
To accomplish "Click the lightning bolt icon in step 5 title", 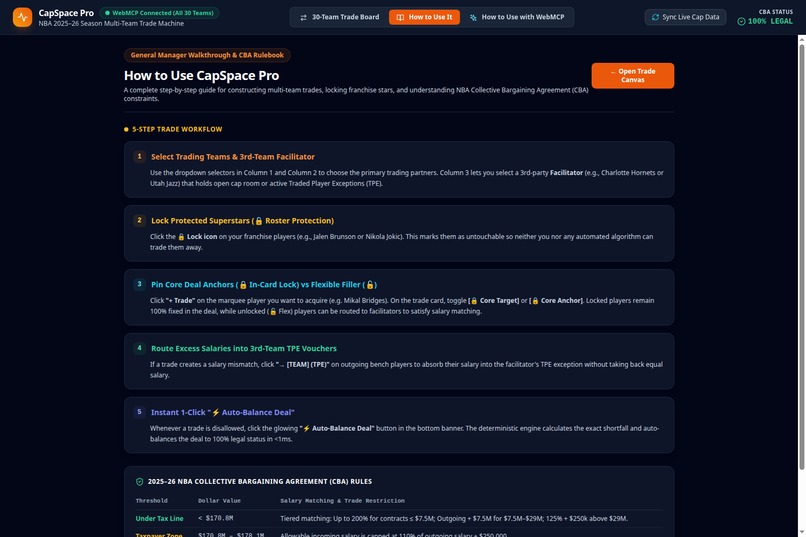I will (216, 412).
